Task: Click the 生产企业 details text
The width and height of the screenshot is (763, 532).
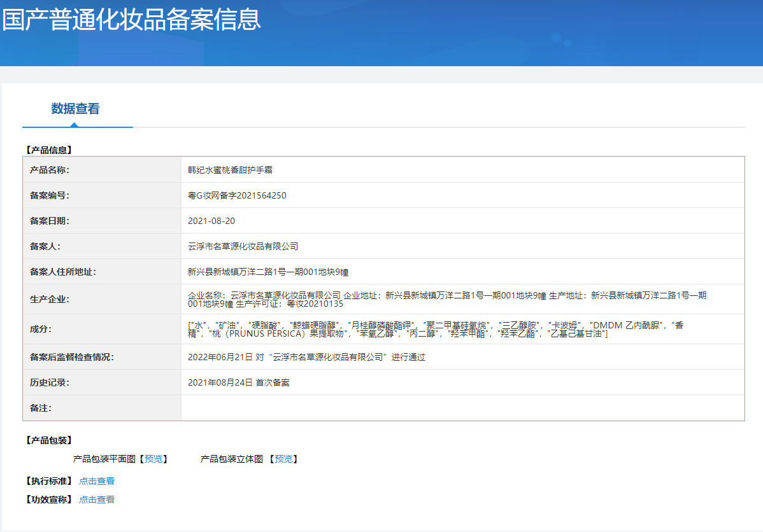Action: [446, 300]
